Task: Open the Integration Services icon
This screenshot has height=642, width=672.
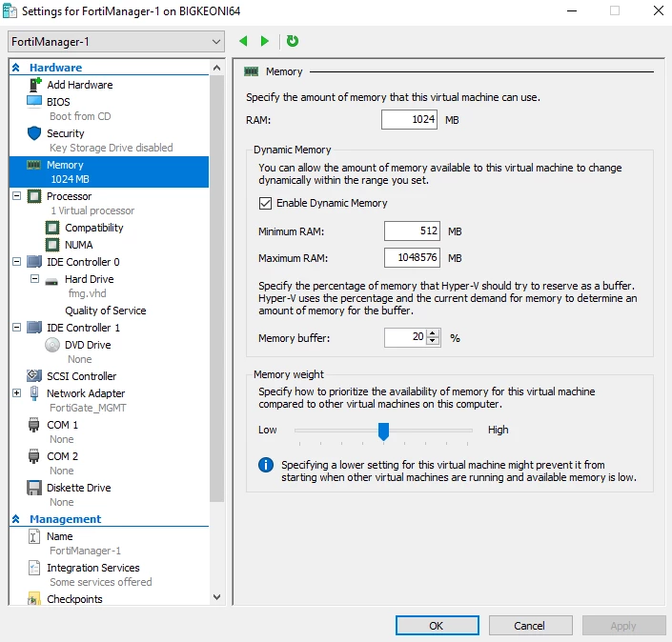Action: point(34,568)
